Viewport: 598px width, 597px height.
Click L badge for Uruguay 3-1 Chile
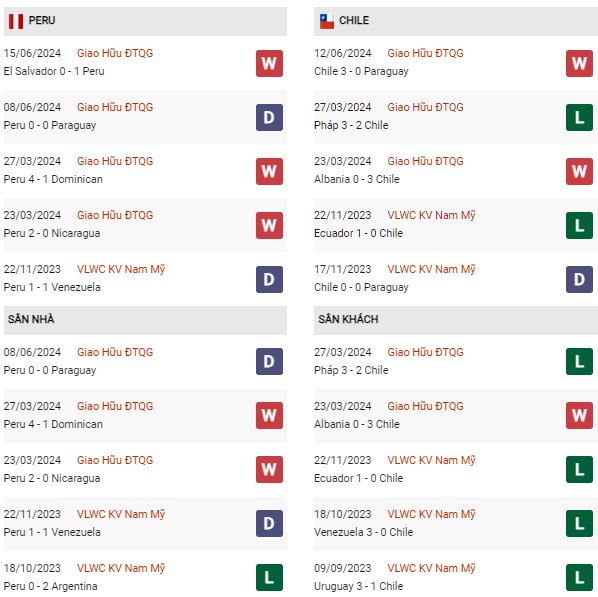click(x=579, y=577)
